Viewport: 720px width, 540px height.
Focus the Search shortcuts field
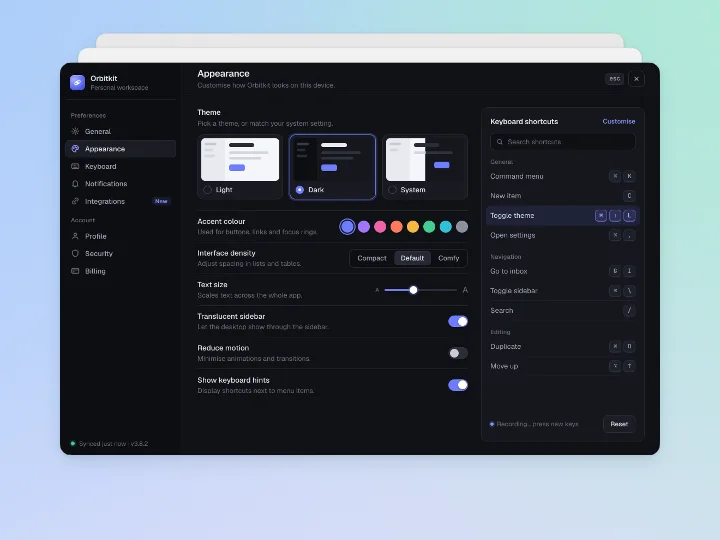click(x=563, y=142)
